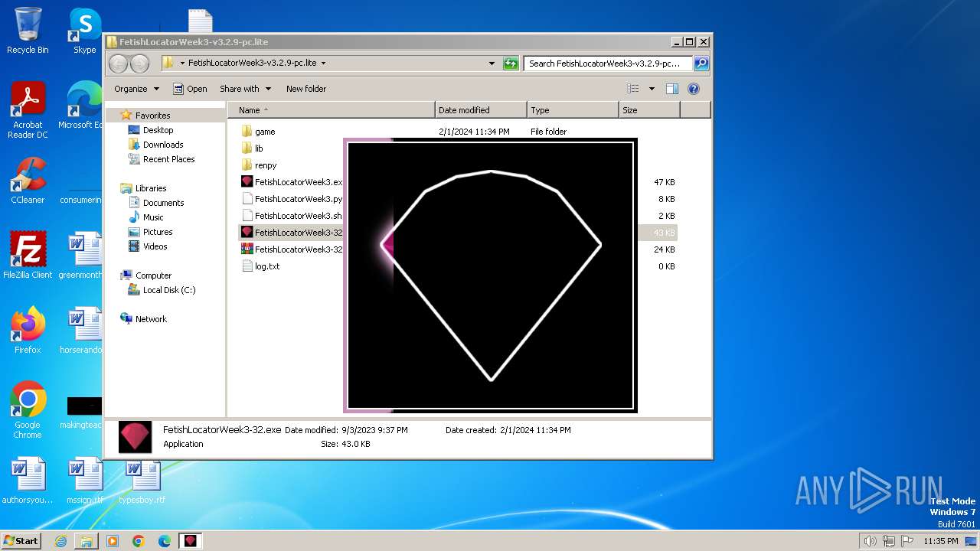Select the lib folder
This screenshot has height=551, width=980.
pyautogui.click(x=259, y=148)
